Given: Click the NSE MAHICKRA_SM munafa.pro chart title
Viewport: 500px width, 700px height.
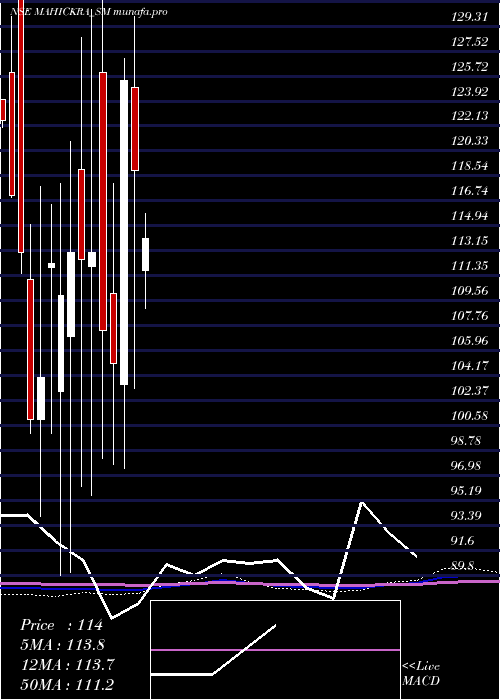Looking at the screenshot, I should click(x=89, y=12).
